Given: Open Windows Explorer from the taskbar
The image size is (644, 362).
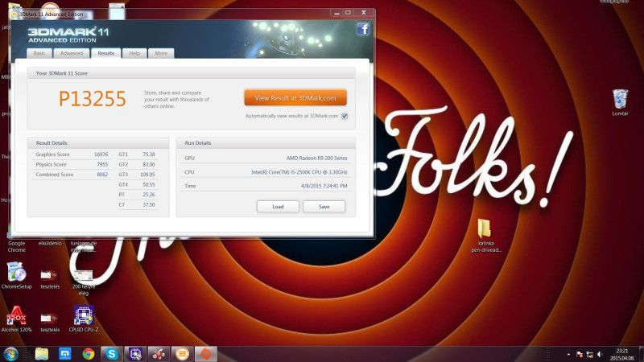Looking at the screenshot, I should coord(42,354).
